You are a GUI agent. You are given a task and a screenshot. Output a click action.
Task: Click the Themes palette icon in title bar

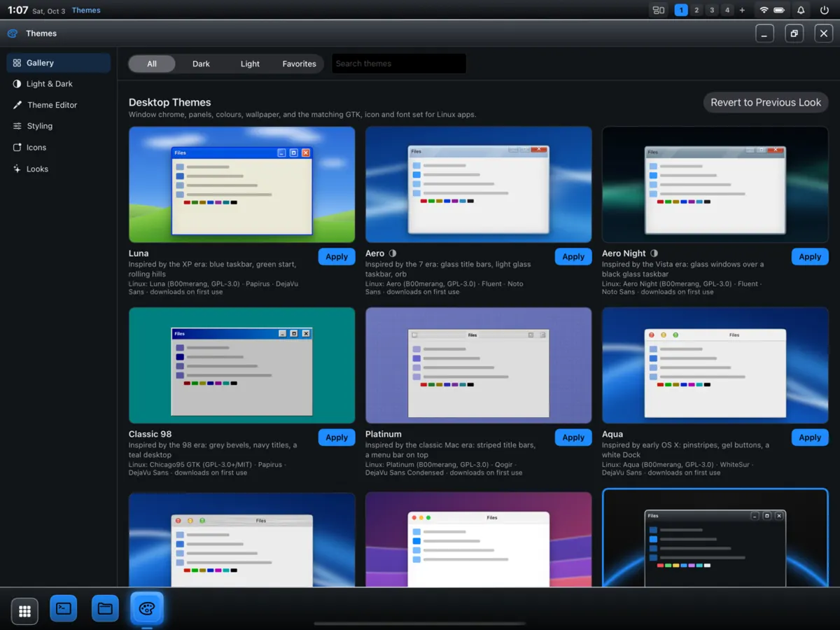[x=13, y=34]
